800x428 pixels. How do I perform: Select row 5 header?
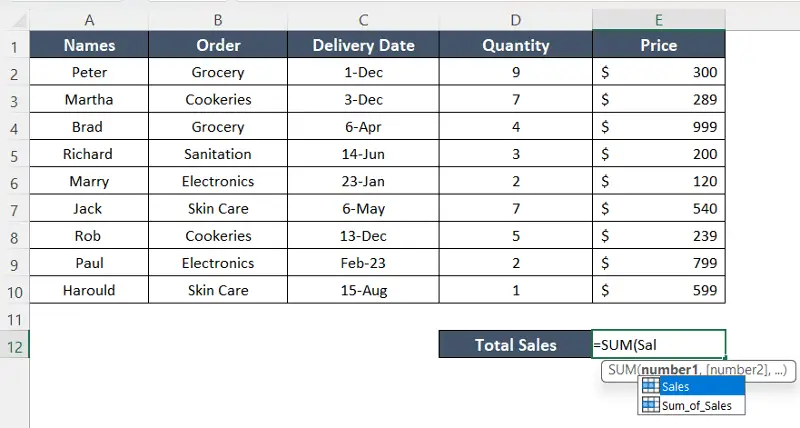click(14, 154)
